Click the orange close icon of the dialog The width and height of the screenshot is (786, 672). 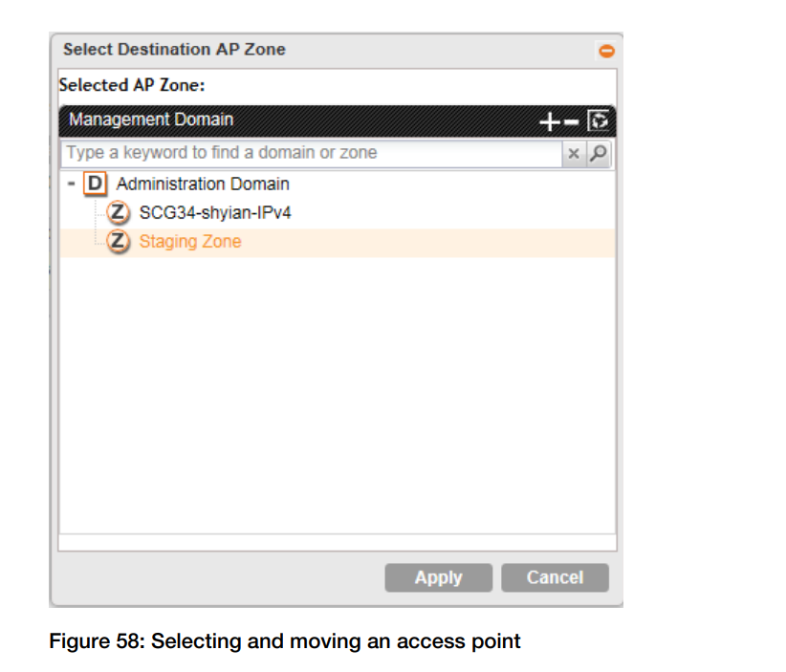click(x=606, y=51)
